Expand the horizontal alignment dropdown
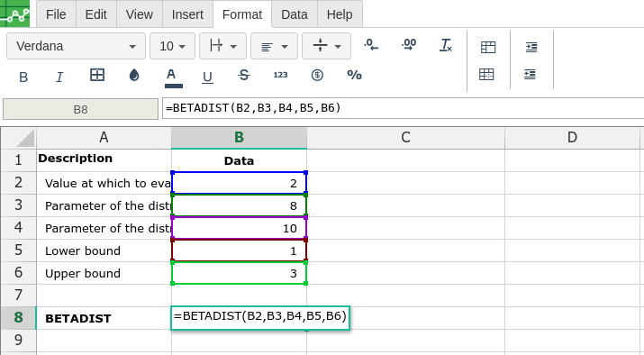This screenshot has height=355, width=644. pos(274,46)
